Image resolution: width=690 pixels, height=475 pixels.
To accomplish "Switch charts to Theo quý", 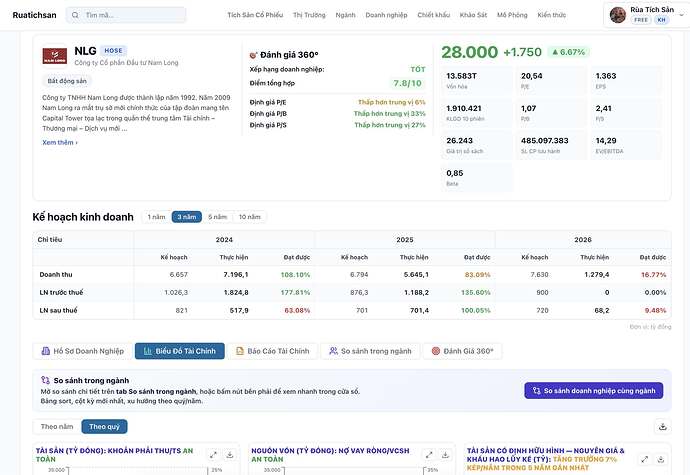I will point(104,427).
